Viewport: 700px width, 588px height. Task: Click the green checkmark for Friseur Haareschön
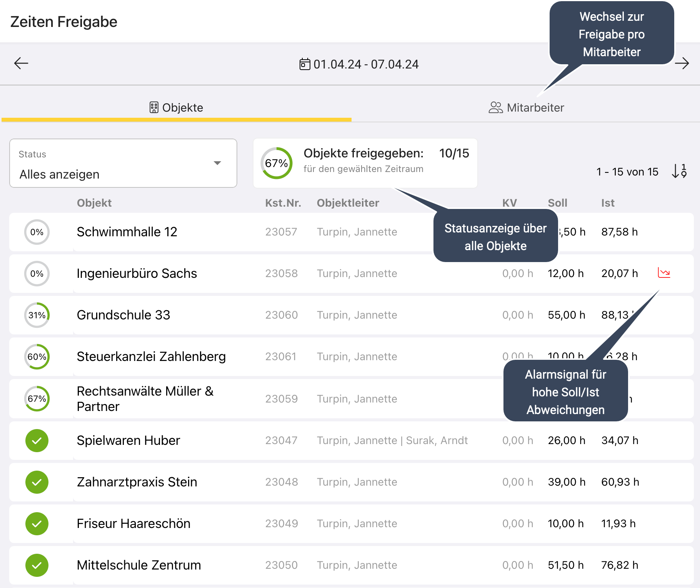(37, 524)
